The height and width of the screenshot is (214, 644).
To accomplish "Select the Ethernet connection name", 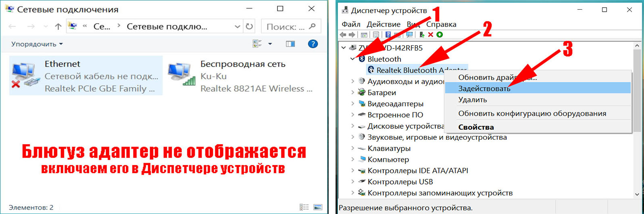I will pos(62,64).
